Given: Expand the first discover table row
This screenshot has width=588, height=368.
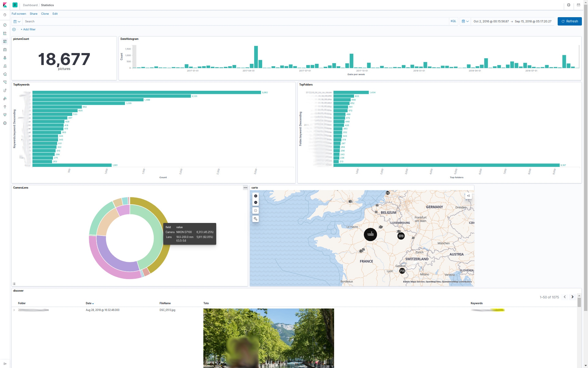Looking at the screenshot, I should [14, 310].
